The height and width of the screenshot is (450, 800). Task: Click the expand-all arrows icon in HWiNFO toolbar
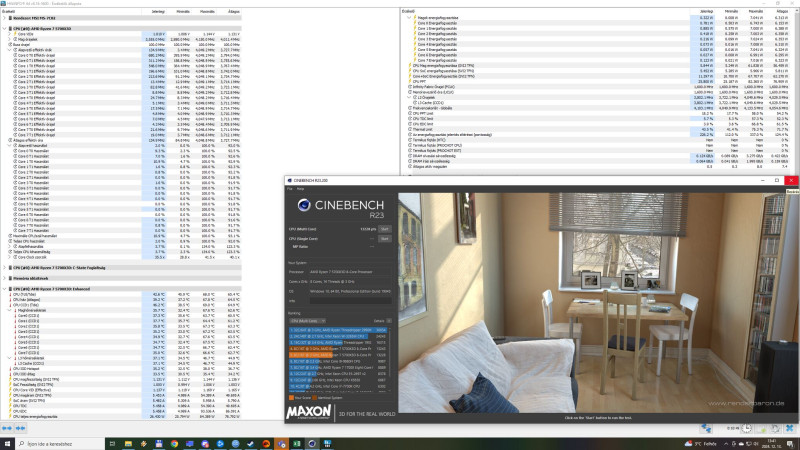(x=7, y=428)
